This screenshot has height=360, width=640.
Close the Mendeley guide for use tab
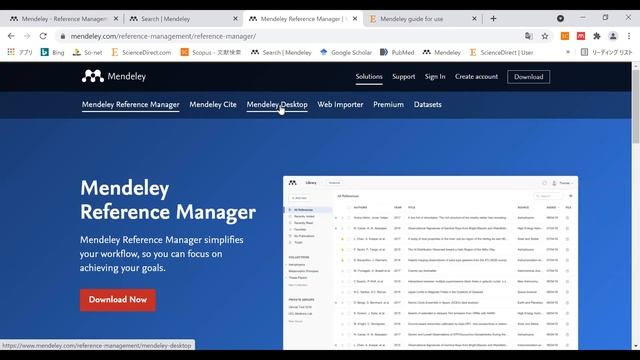click(474, 19)
